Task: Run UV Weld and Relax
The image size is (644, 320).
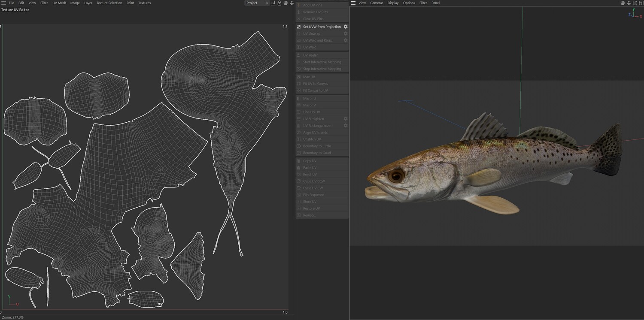Action: point(319,40)
